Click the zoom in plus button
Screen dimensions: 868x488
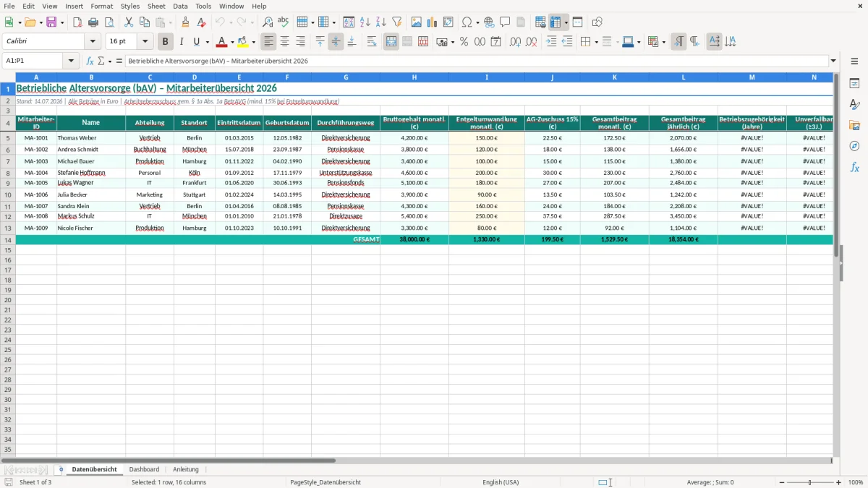click(839, 482)
